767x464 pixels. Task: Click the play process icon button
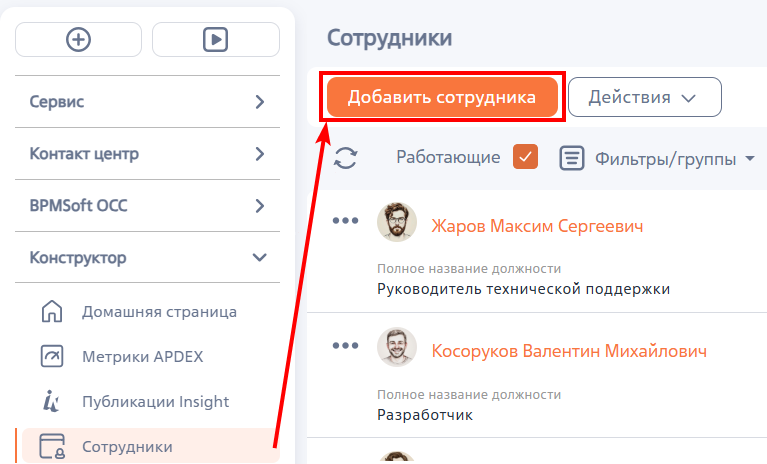(216, 39)
